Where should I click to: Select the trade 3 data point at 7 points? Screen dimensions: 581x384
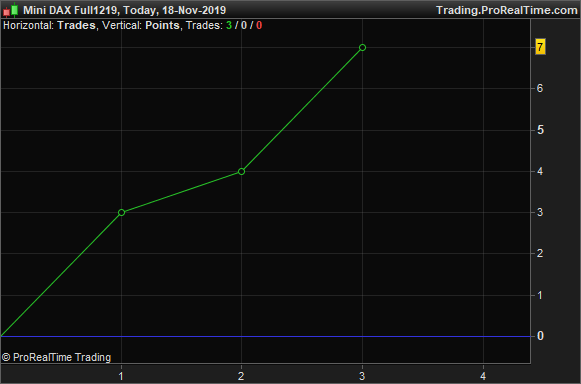tap(362, 47)
